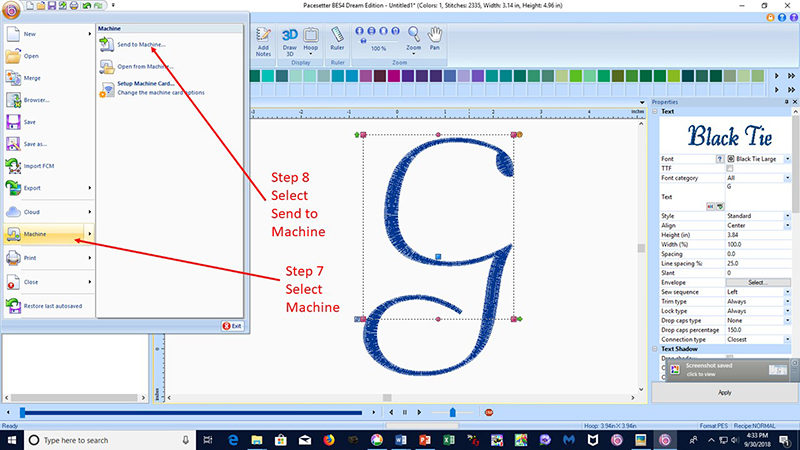Open the Zoom magnifier tool
This screenshot has height=450, width=800.
413,38
